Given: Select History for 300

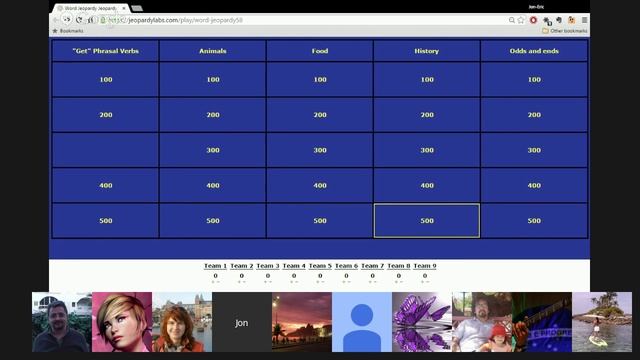Looking at the screenshot, I should click(427, 150).
